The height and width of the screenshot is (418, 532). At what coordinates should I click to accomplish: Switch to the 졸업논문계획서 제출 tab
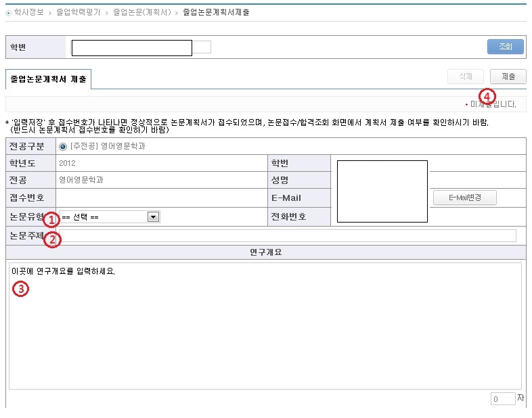[x=48, y=79]
